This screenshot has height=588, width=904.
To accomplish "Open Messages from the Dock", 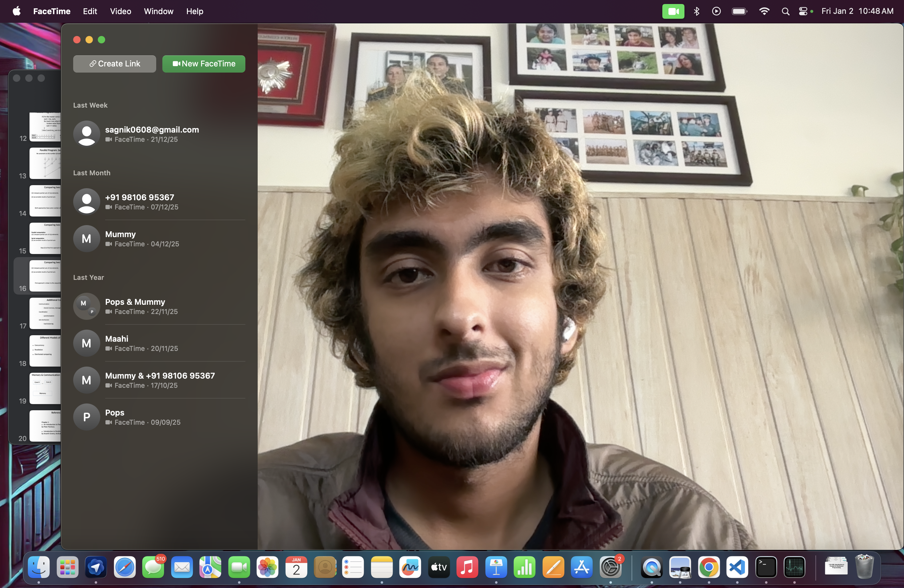I will [x=153, y=567].
